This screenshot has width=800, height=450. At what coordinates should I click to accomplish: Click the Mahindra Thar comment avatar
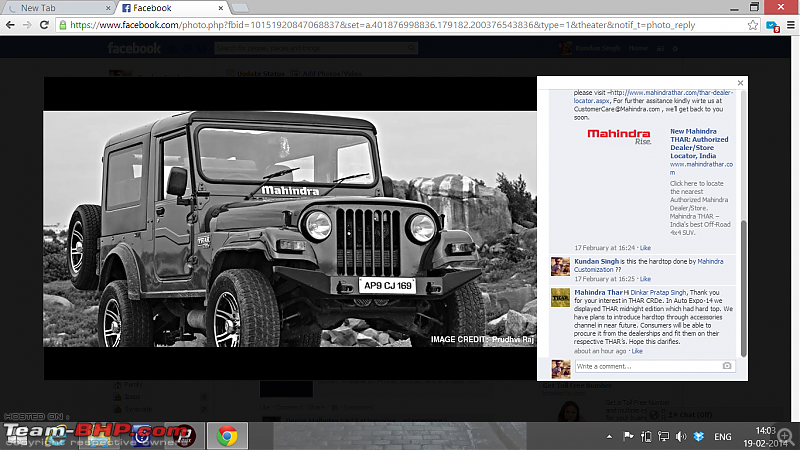(560, 297)
